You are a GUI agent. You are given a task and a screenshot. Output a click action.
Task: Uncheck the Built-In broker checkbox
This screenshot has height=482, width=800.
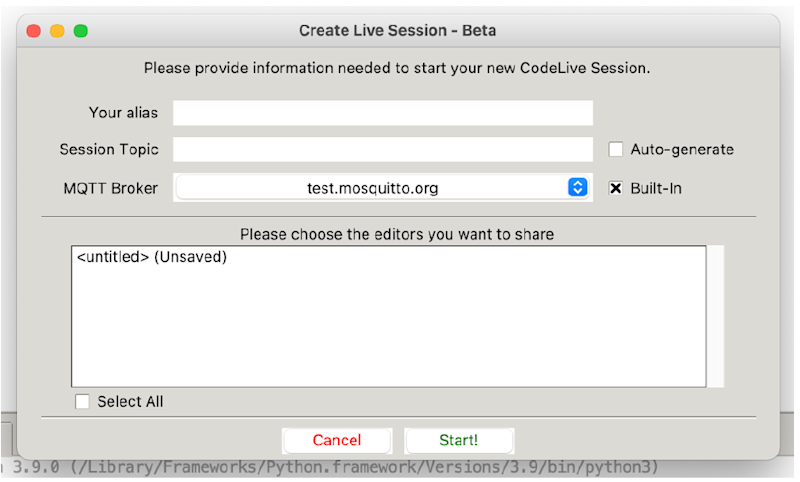pyautogui.click(x=616, y=188)
